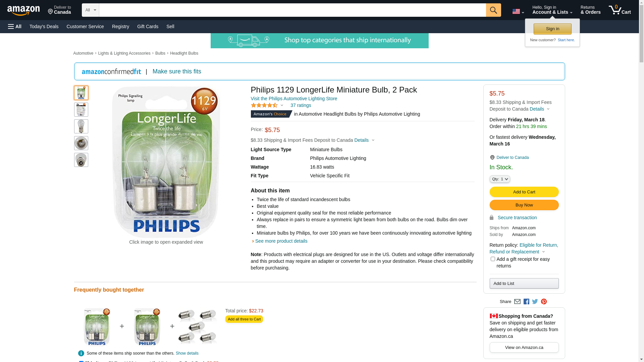The height and width of the screenshot is (362, 644).
Task: Choose country flag language selector
Action: tap(518, 11)
